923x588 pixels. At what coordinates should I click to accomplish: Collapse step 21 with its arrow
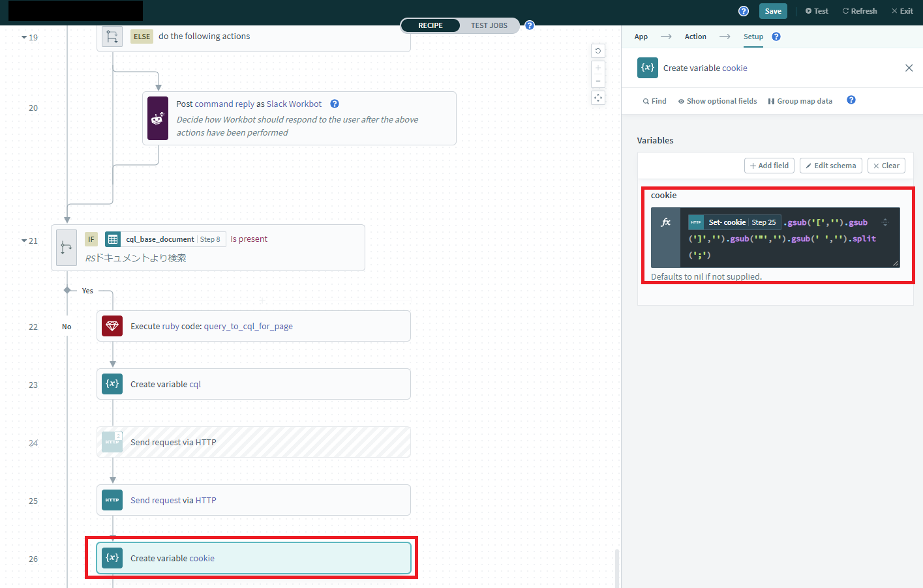click(24, 241)
